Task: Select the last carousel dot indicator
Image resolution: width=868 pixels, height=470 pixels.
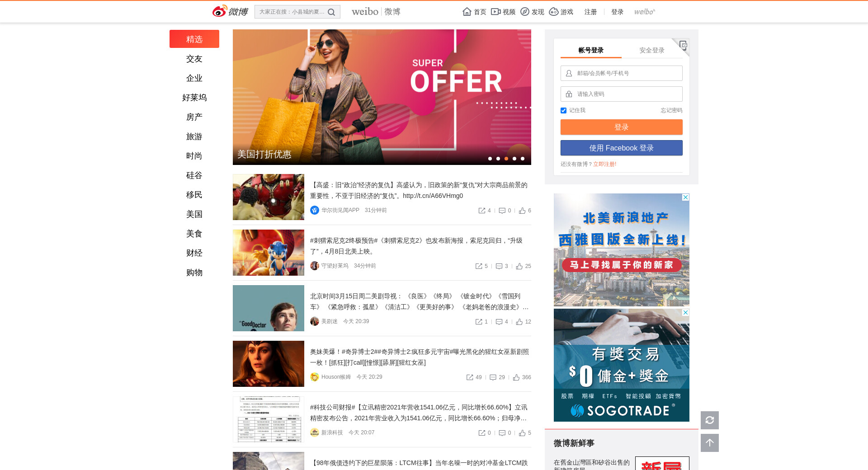Action: tap(523, 159)
